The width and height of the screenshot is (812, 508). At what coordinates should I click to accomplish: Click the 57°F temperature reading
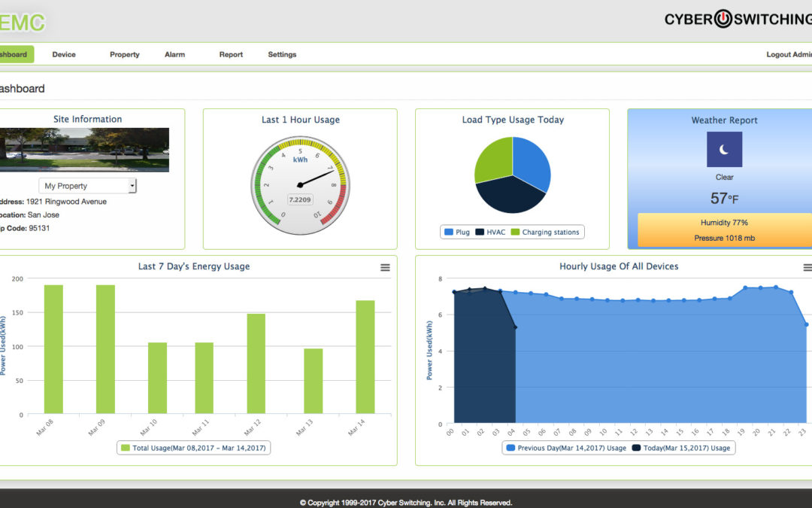tap(724, 198)
